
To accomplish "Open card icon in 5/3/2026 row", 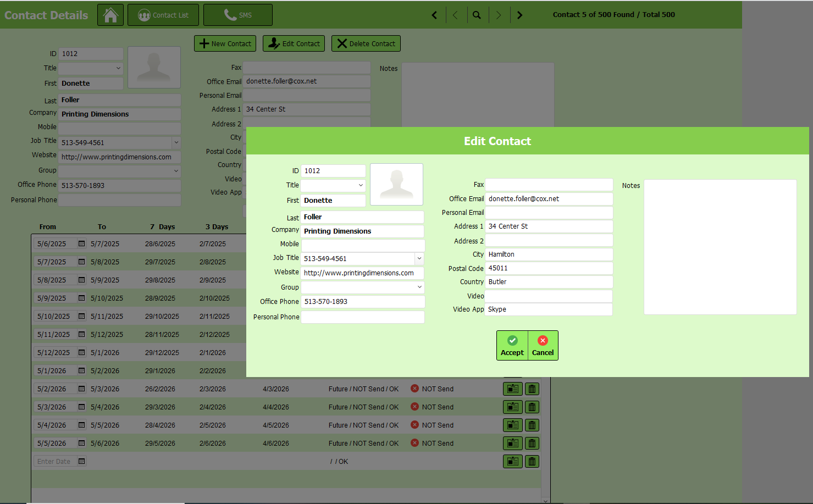I will point(513,407).
